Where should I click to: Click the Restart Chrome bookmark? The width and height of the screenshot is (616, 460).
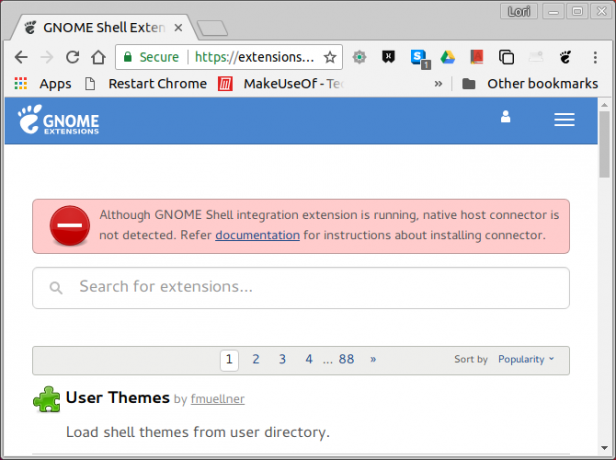pyautogui.click(x=146, y=84)
